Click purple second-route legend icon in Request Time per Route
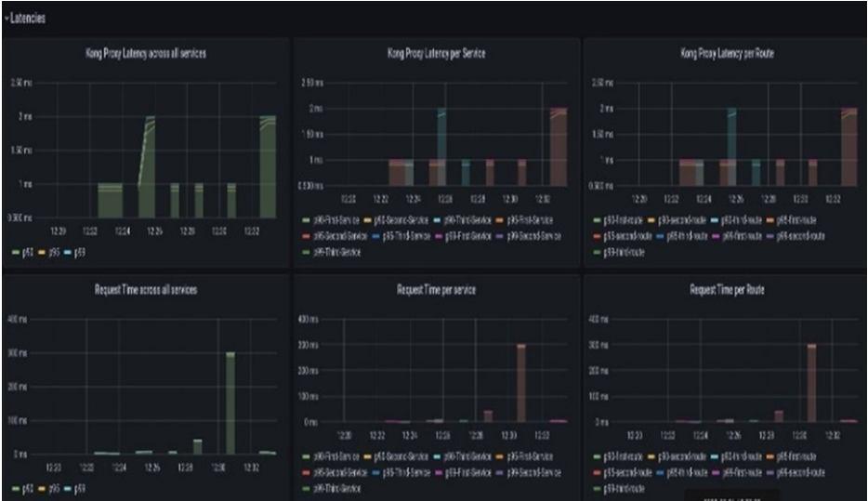Image resolution: width=868 pixels, height=501 pixels. coord(770,473)
